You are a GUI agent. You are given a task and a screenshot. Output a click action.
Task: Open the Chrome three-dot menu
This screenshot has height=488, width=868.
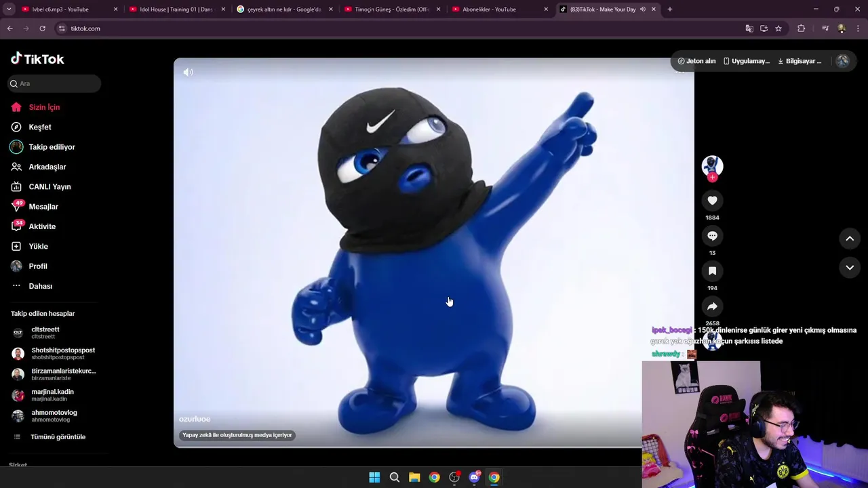pyautogui.click(x=859, y=28)
